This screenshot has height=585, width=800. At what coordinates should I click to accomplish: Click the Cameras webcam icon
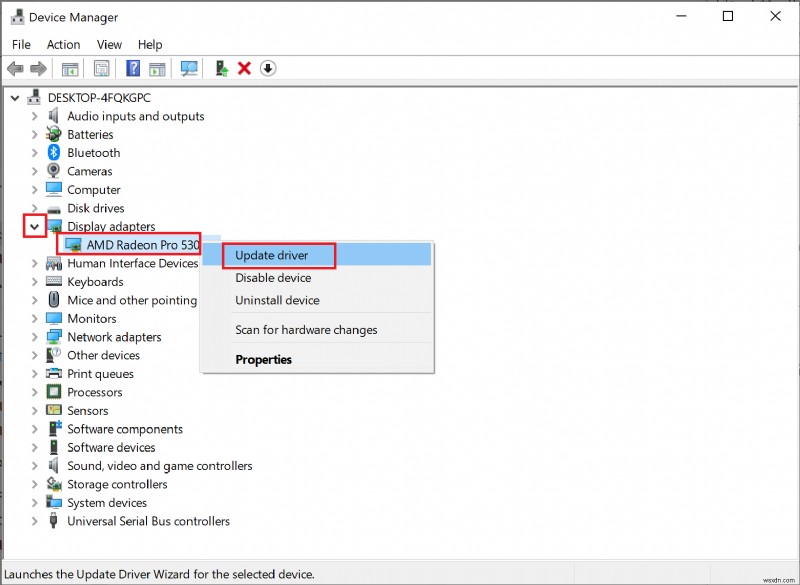pos(54,171)
